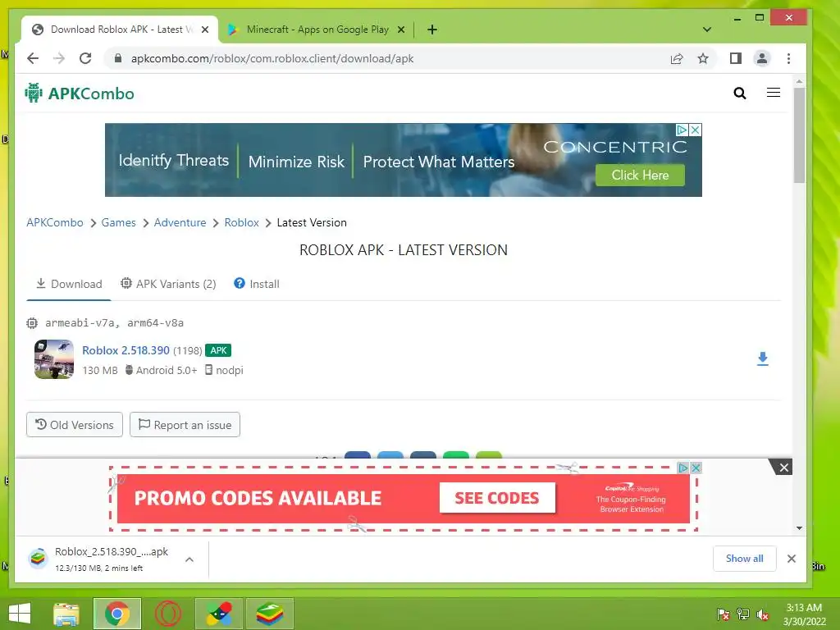
Task: Click the "armeabi-v7a, arm64-v8a" architecture label
Action: coord(114,323)
